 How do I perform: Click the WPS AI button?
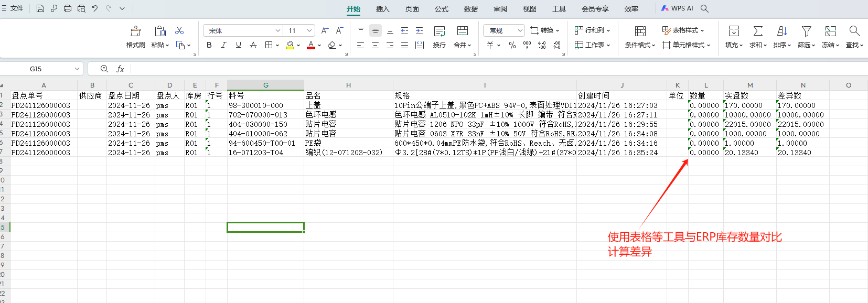(x=677, y=8)
